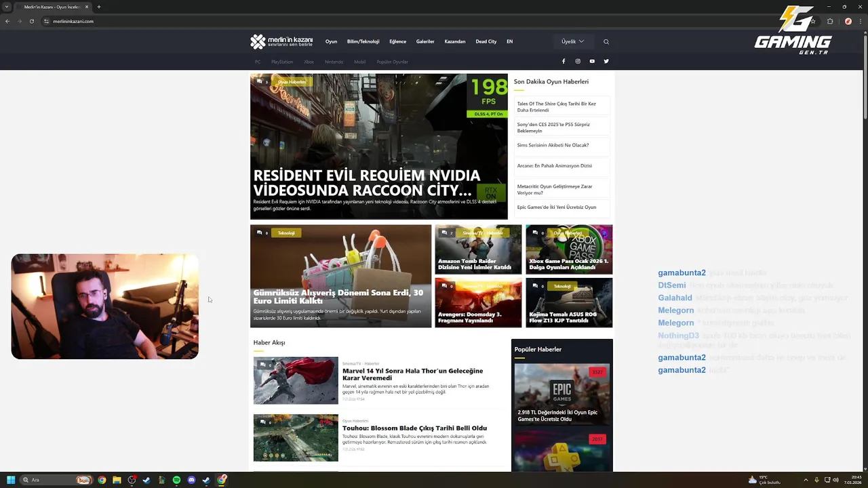Open the Bilim/Teknoloji menu
This screenshot has width=868, height=488.
(x=363, y=41)
